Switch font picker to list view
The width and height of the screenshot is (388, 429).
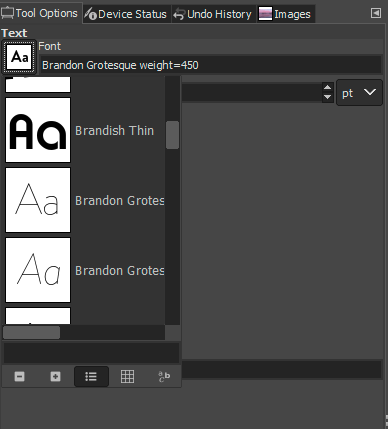[x=91, y=377]
